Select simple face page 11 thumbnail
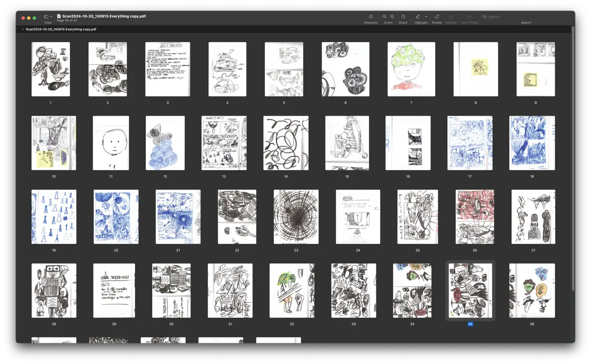This screenshot has height=364, width=591. point(111,143)
